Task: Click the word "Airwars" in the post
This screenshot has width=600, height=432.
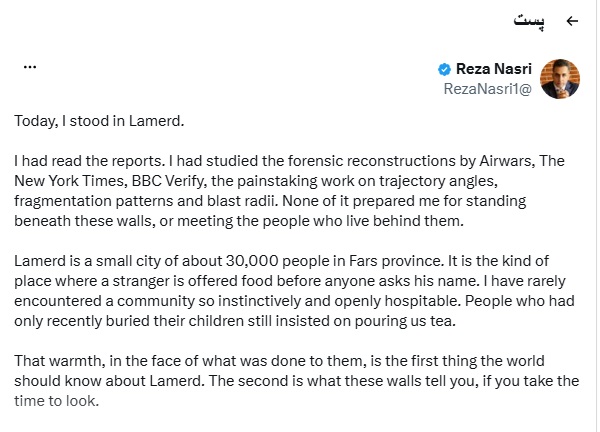Action: [505, 161]
